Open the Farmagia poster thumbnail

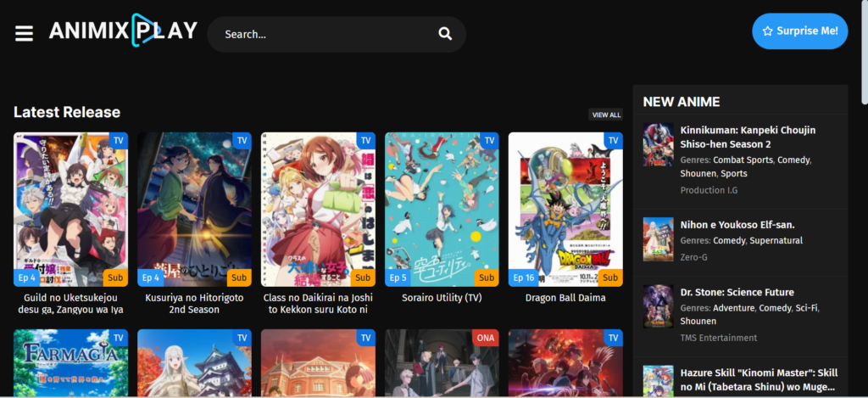pyautogui.click(x=71, y=362)
